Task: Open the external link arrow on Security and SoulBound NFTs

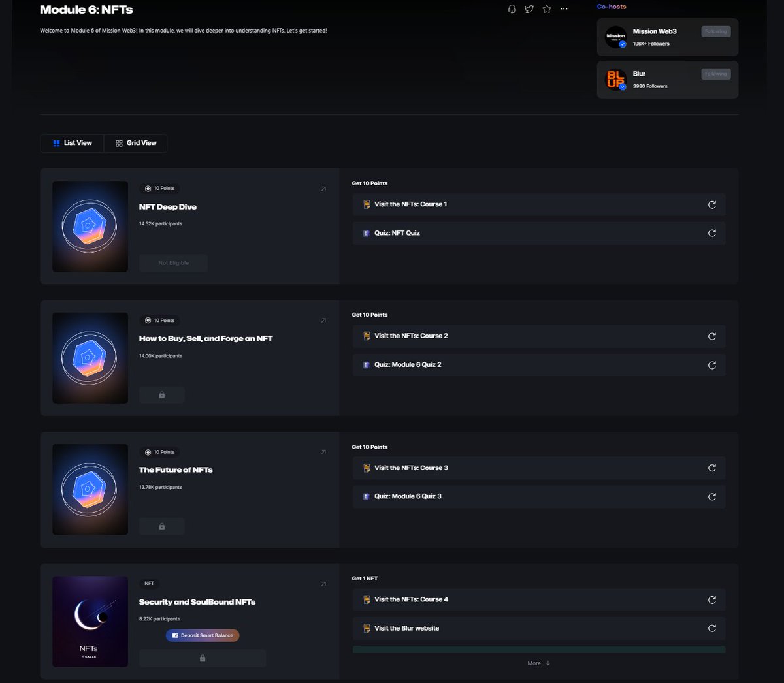Action: (323, 584)
